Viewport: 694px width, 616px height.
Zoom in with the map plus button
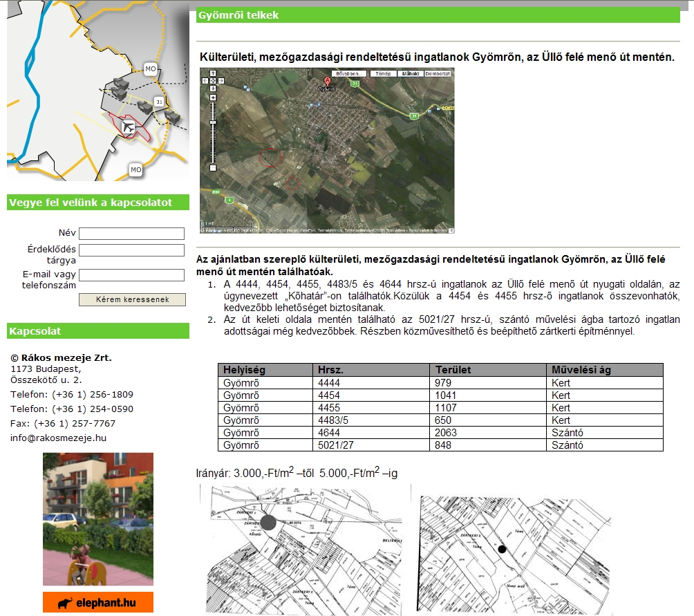[213, 97]
